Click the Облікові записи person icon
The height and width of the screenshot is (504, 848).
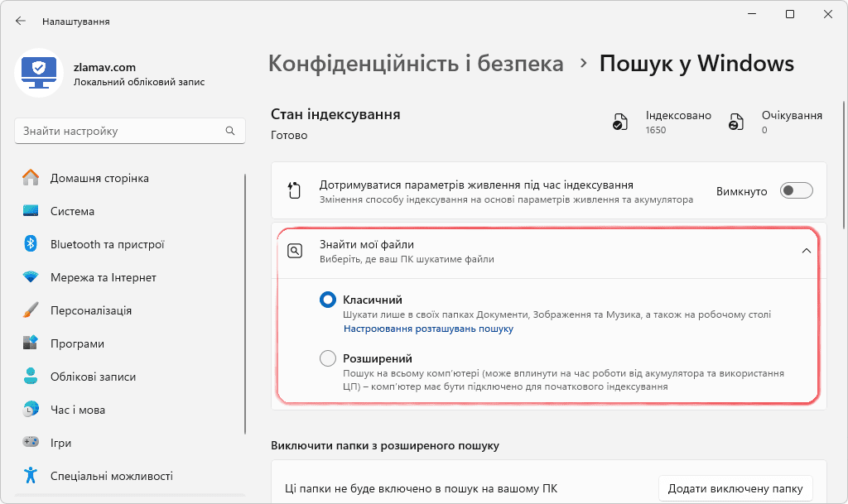coord(31,376)
